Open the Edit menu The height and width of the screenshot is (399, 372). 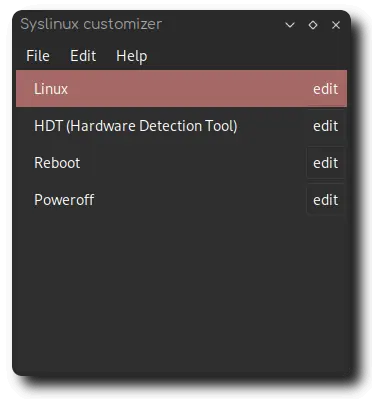click(83, 56)
